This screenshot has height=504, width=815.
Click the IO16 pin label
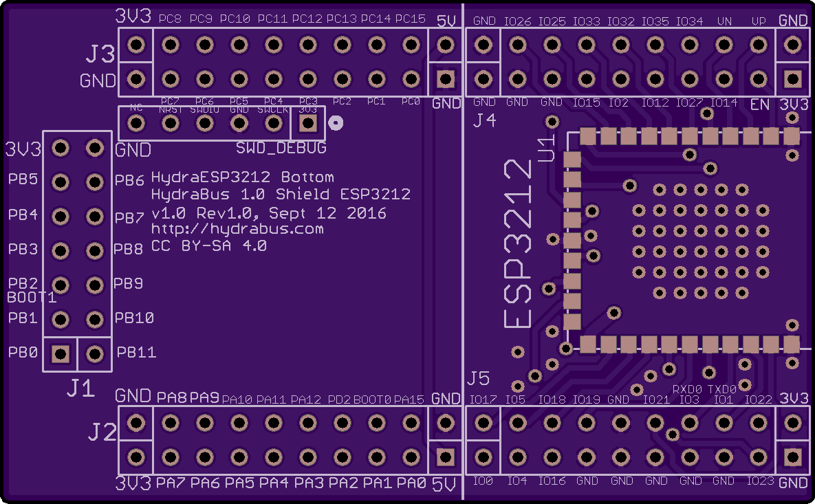[x=552, y=481]
